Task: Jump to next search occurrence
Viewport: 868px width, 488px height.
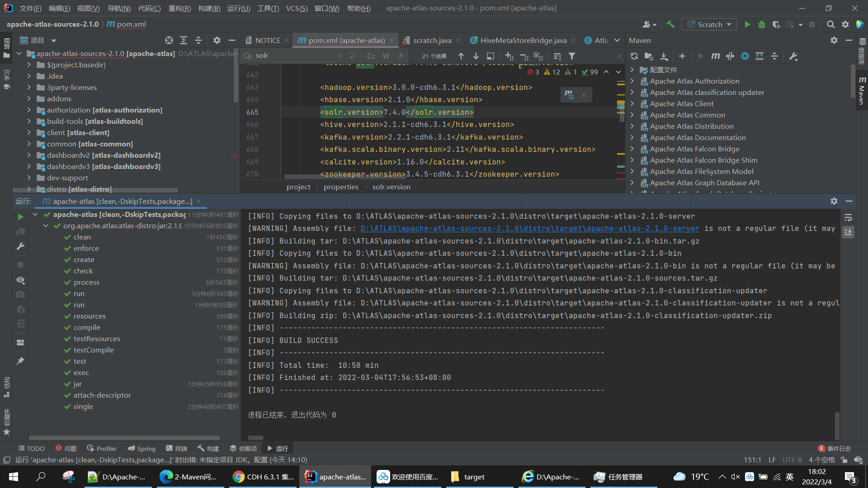Action: coord(476,56)
